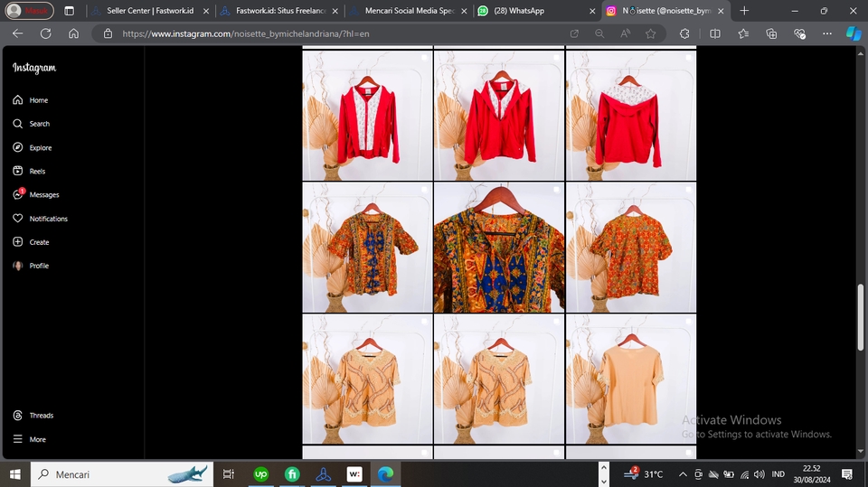Activate Read aloud icon
The image size is (868, 487).
tap(625, 33)
